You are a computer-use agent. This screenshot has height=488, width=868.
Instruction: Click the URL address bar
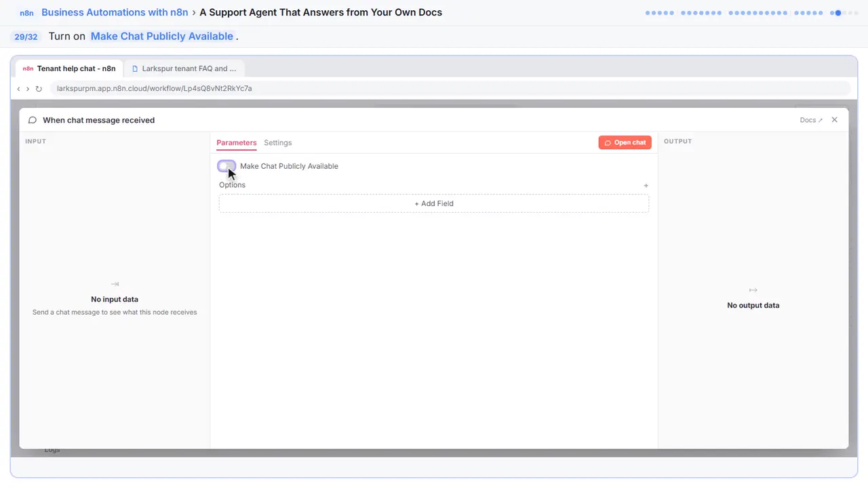pos(450,89)
